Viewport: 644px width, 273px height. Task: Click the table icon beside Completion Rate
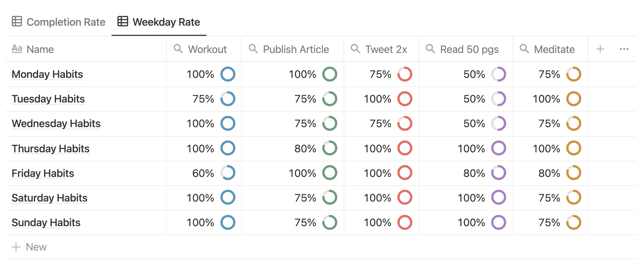click(x=17, y=21)
